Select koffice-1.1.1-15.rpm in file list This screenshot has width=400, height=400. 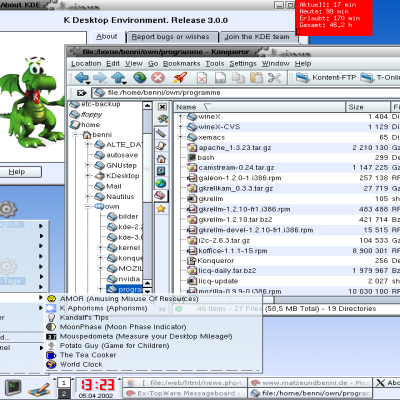point(233,251)
